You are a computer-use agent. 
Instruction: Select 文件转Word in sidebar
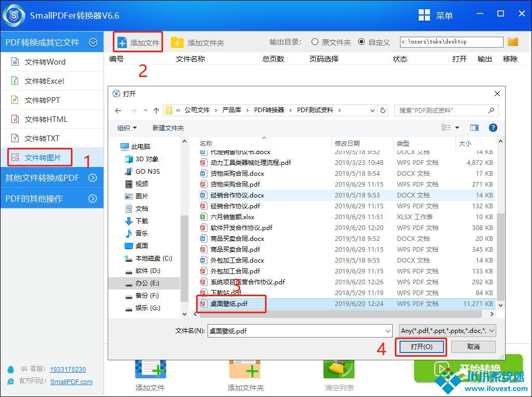click(x=45, y=62)
